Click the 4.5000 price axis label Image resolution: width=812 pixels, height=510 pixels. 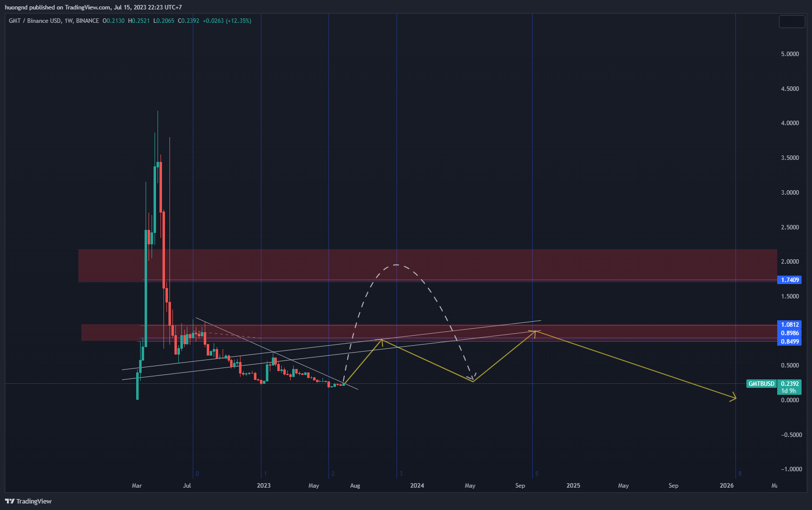(x=790, y=89)
